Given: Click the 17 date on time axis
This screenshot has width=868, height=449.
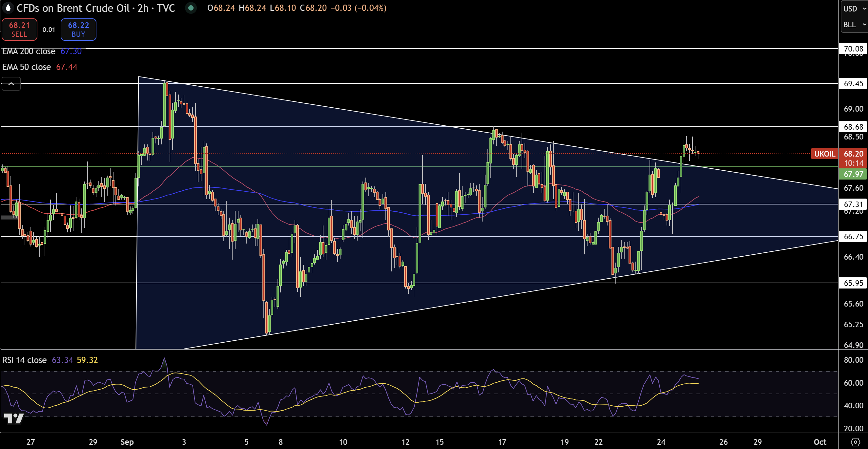Looking at the screenshot, I should pos(502,441).
